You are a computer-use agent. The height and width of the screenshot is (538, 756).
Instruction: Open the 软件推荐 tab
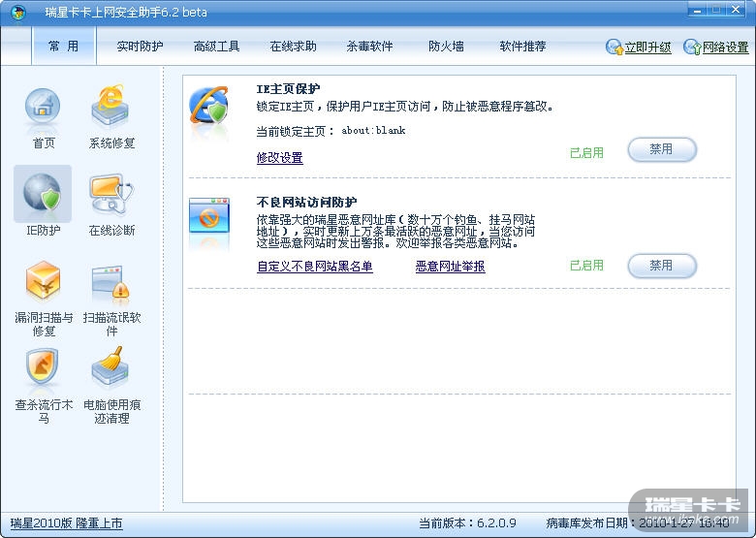coord(522,47)
